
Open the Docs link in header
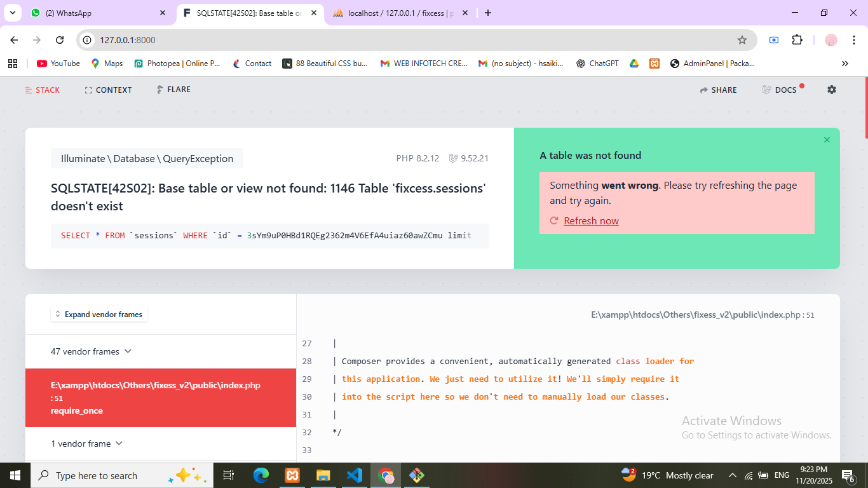pos(780,90)
